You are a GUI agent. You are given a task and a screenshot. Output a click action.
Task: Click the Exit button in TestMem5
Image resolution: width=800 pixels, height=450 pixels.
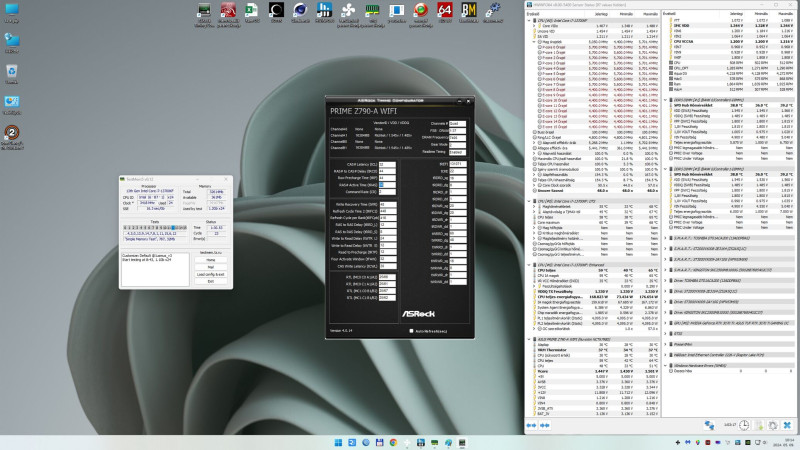(x=211, y=281)
